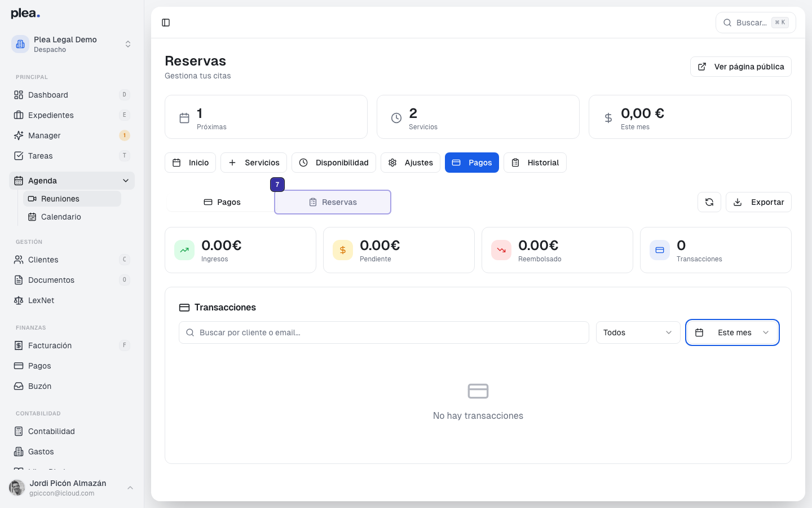Screen dimensions: 812x508
Task: Click gpiccon@icloud.com email text
Action: [62, 493]
